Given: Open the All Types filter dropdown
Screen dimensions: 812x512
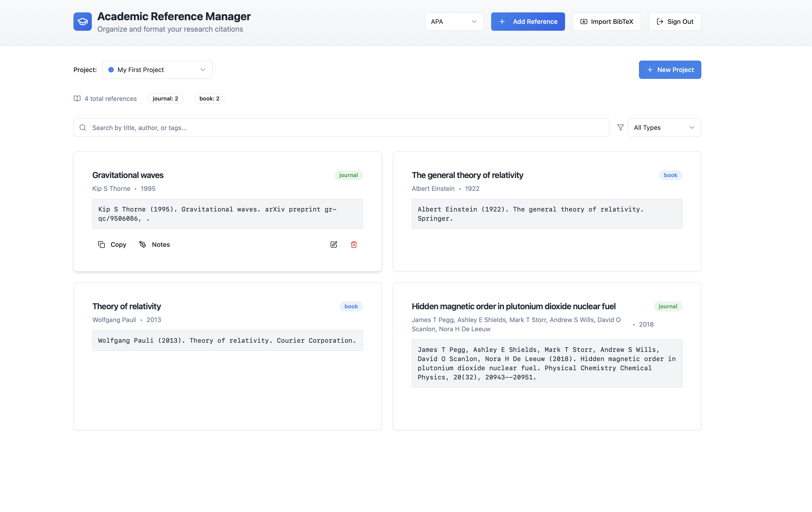Looking at the screenshot, I should [x=664, y=127].
